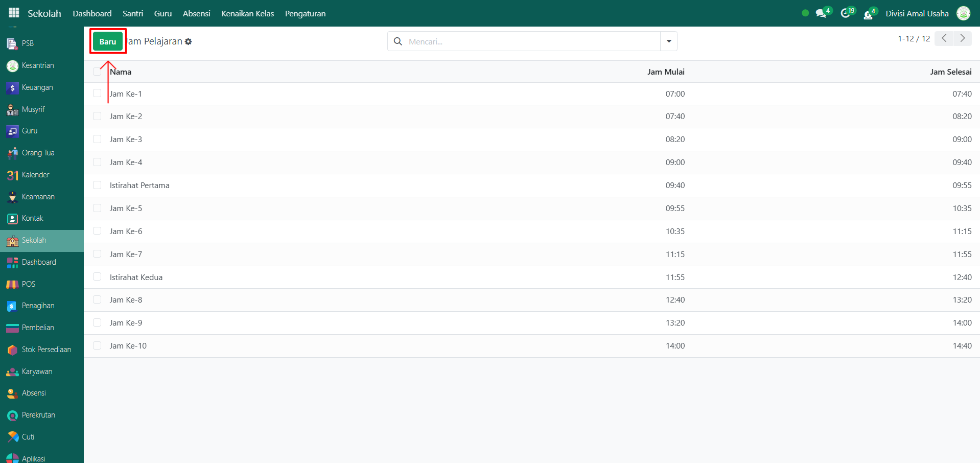
Task: Open Kenaikan Kelas menu
Action: pyautogui.click(x=247, y=14)
